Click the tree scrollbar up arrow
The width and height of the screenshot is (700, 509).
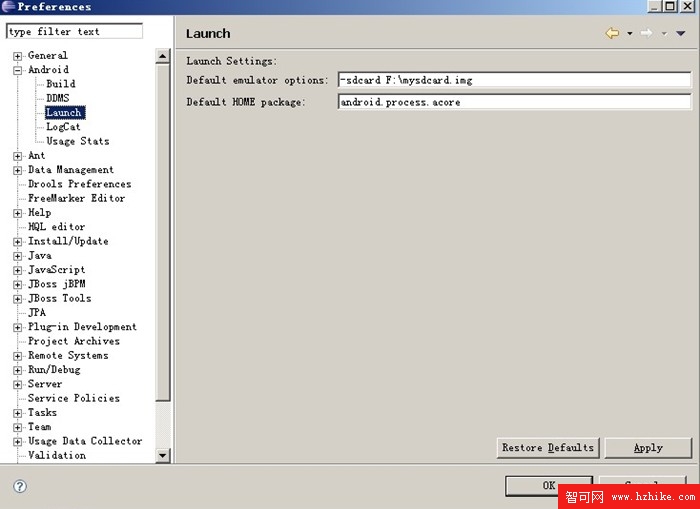coord(162,56)
